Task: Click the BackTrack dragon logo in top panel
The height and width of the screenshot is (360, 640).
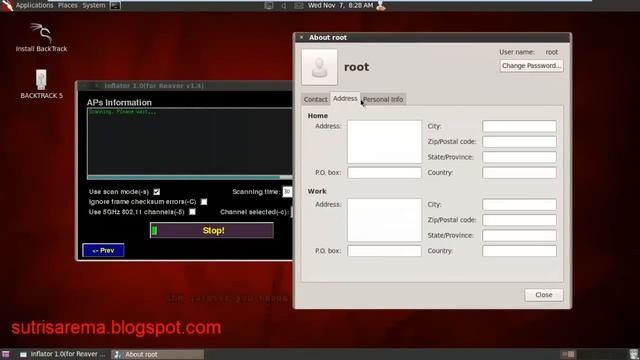Action: click(7, 5)
